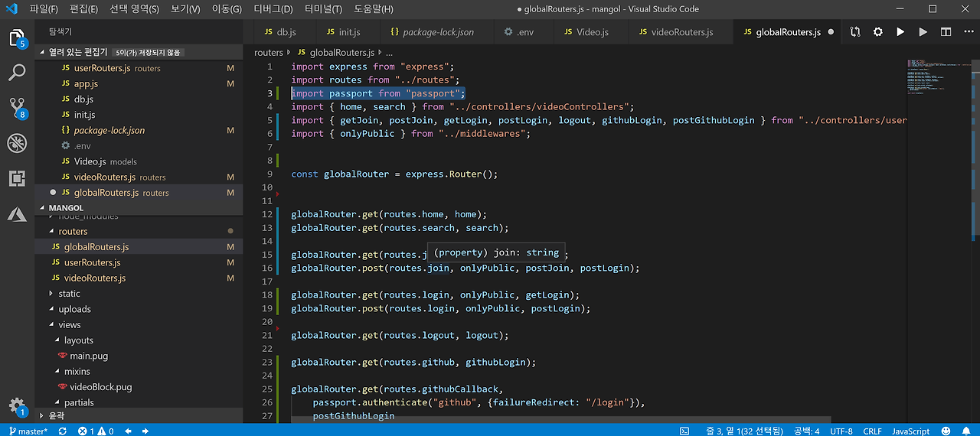Change encoding via UTF-8 indicator
This screenshot has height=436, width=980.
coord(841,431)
